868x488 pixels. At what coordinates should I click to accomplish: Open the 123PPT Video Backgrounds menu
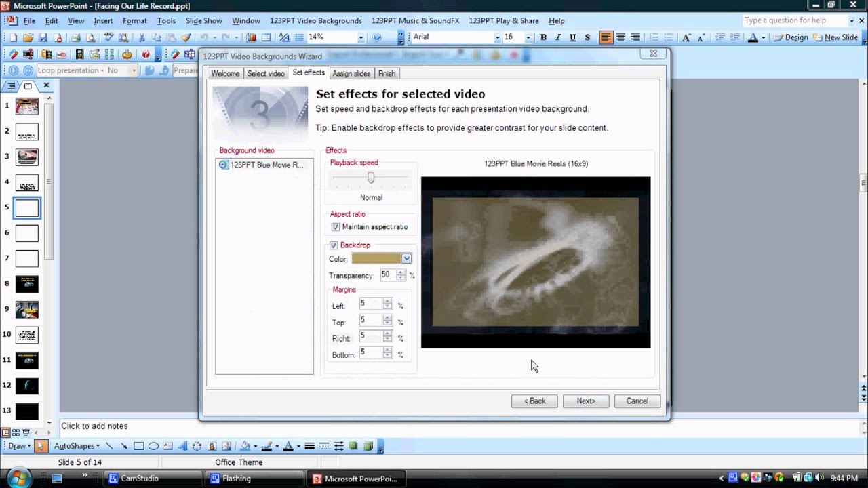point(316,21)
